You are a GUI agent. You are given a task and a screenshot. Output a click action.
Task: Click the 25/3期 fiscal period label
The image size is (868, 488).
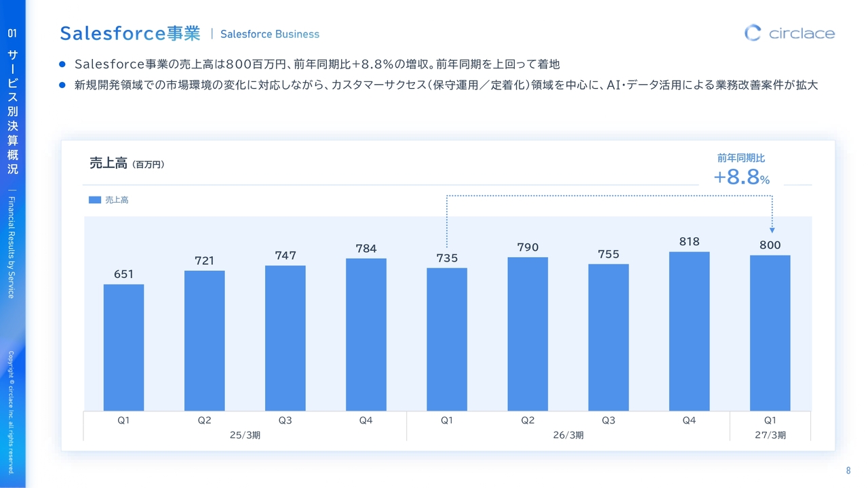pyautogui.click(x=245, y=435)
